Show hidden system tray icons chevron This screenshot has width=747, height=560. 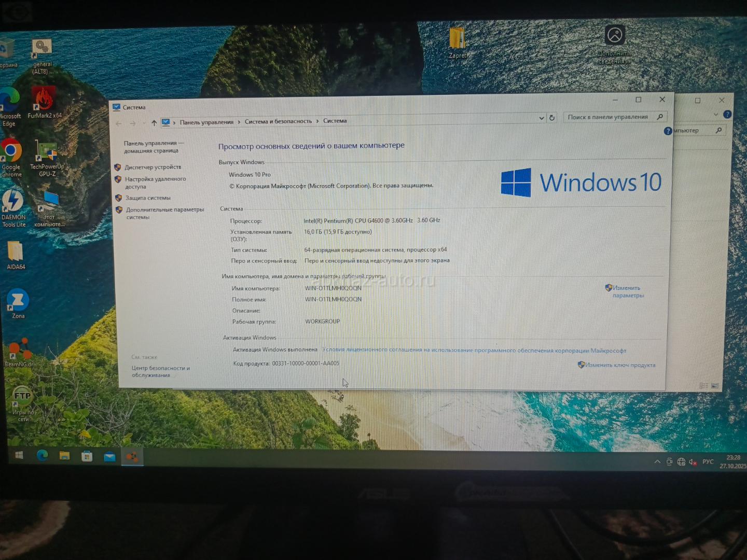coord(657,461)
